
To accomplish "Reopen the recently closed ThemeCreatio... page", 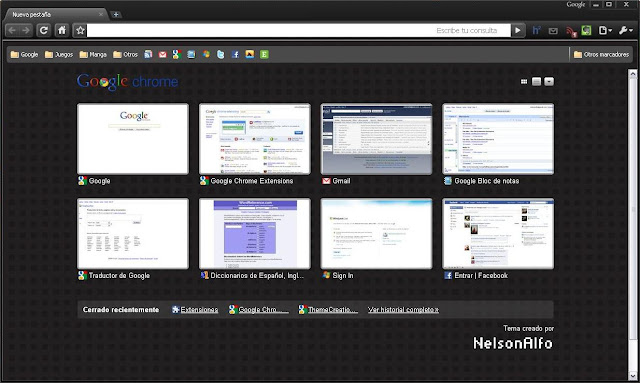I will pos(328,310).
